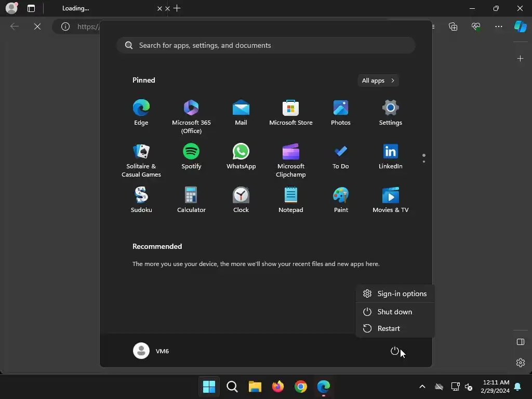
Task: Focus the Start menu search box
Action: click(x=266, y=45)
